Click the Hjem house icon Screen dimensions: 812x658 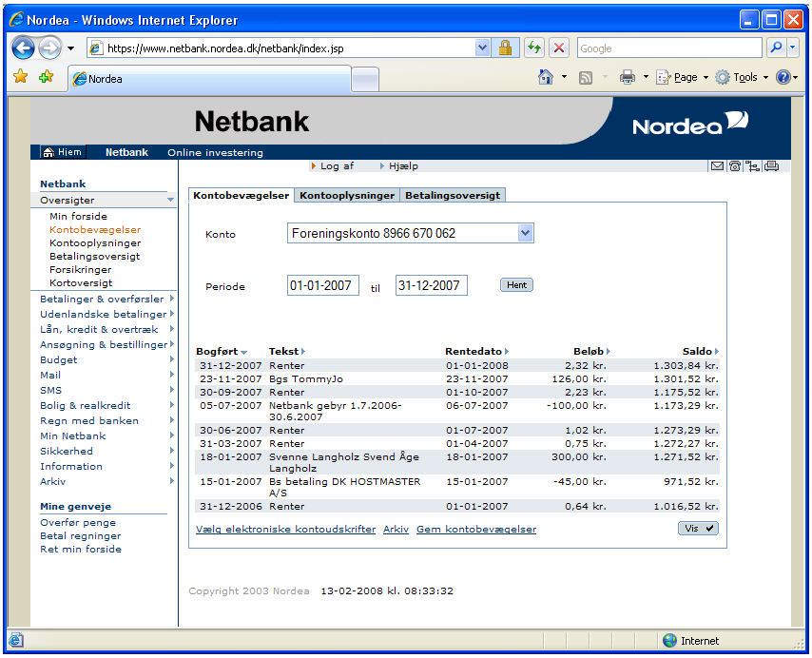click(x=48, y=152)
